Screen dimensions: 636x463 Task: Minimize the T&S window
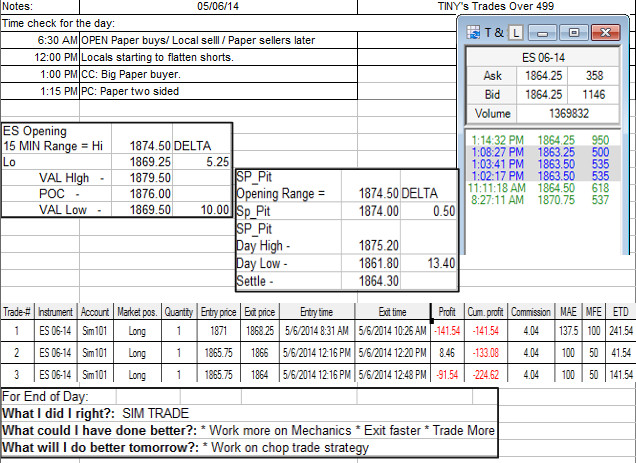click(x=542, y=33)
